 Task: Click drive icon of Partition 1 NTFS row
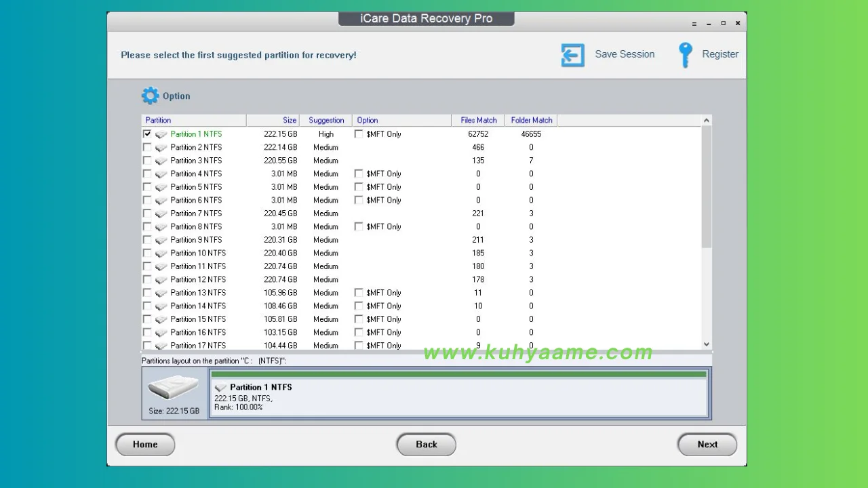pos(161,134)
